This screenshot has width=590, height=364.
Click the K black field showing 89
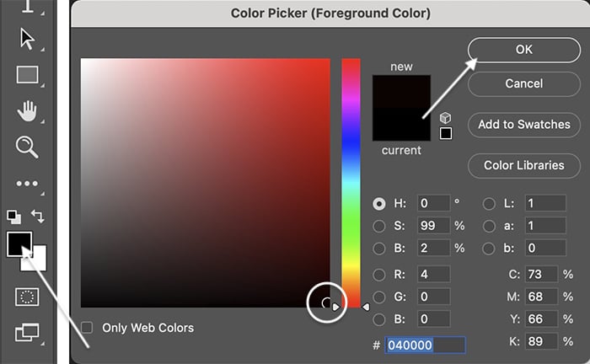541,341
